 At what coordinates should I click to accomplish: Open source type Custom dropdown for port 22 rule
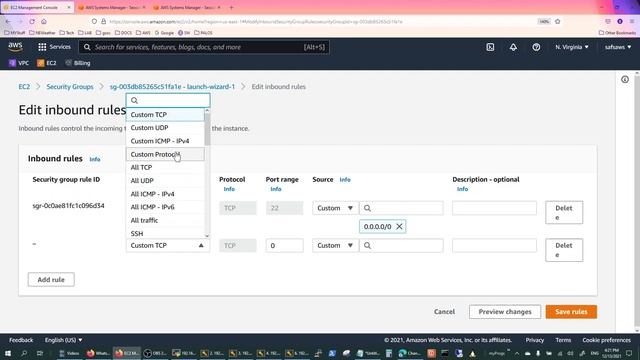335,208
